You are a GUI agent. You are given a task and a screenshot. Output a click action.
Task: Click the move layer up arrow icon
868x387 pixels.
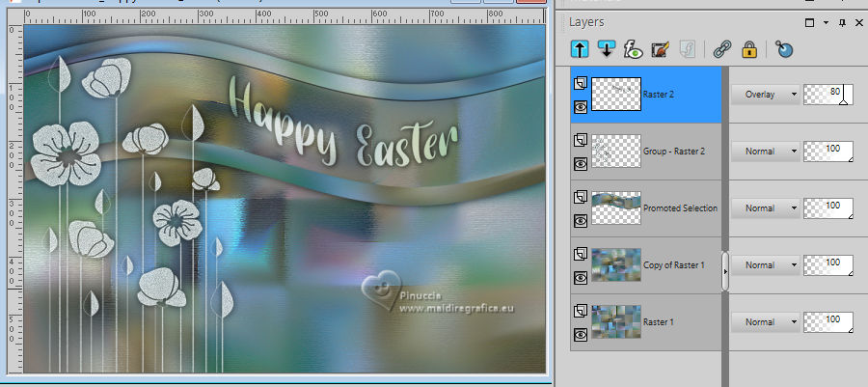pos(581,48)
